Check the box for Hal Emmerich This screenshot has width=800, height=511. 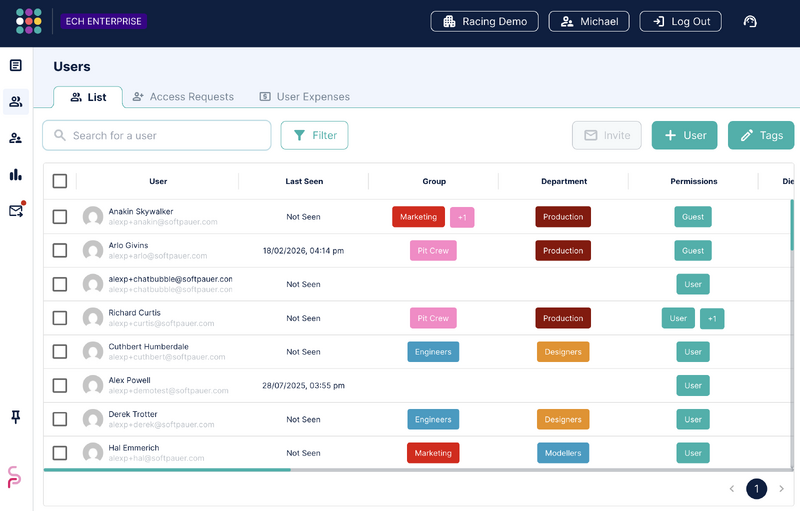coord(60,453)
